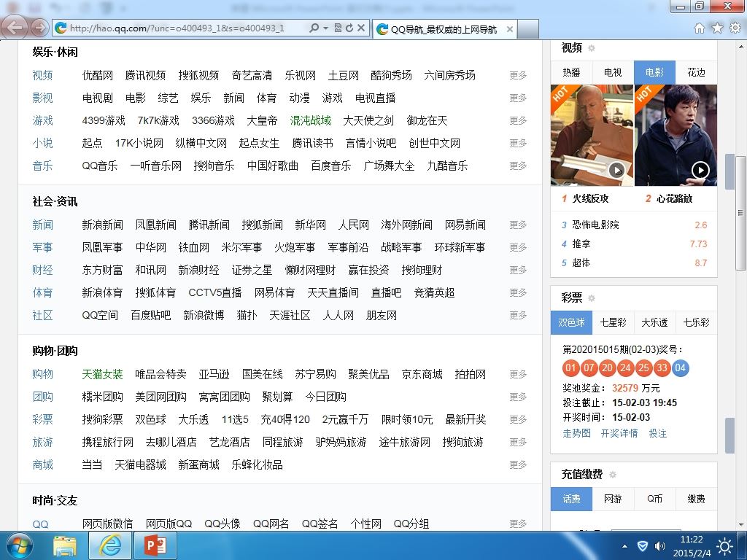This screenshot has height=560, width=747.
Task: Expand 更多 for the 购物 row
Action: (518, 374)
